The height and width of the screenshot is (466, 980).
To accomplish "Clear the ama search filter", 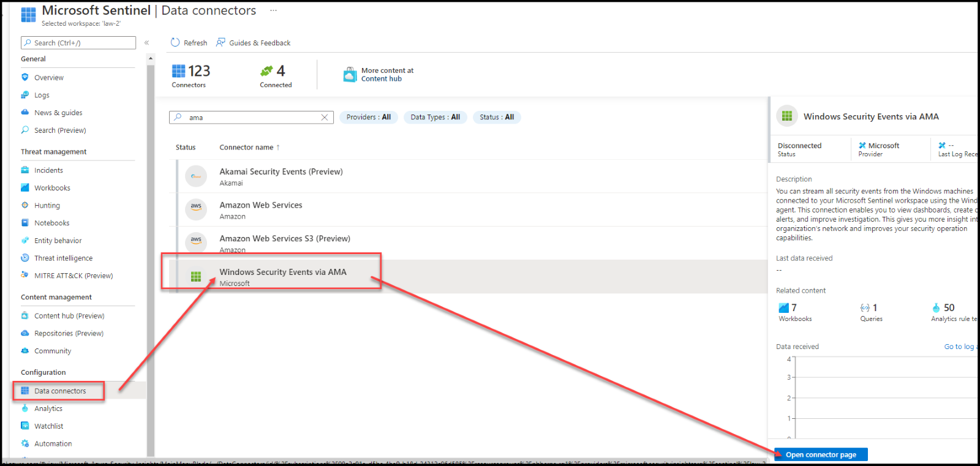I will 325,118.
